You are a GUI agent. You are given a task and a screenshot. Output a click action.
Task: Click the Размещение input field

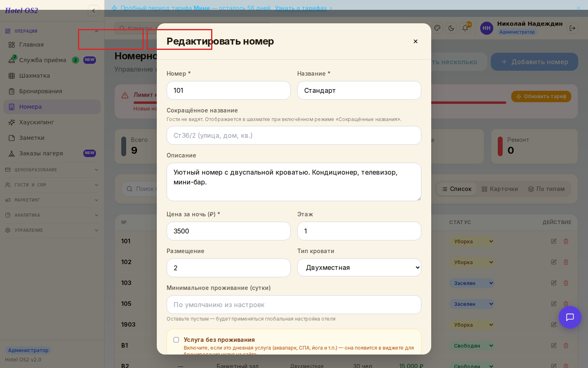pos(229,268)
